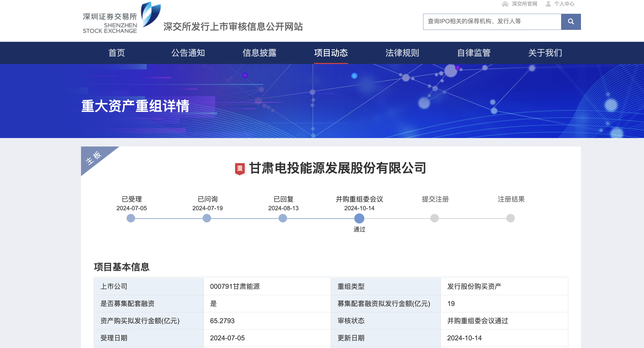Open the 关于我们 menu item
This screenshot has width=644, height=348.
[x=545, y=53]
